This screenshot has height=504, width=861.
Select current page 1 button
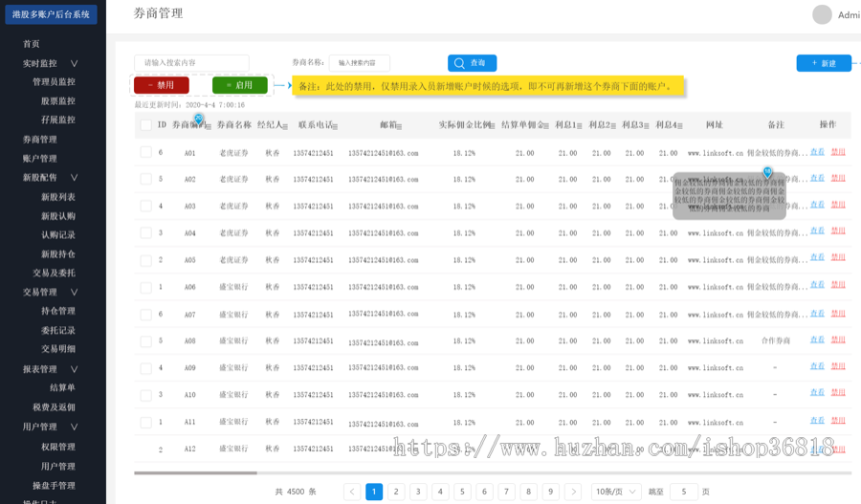tap(374, 492)
